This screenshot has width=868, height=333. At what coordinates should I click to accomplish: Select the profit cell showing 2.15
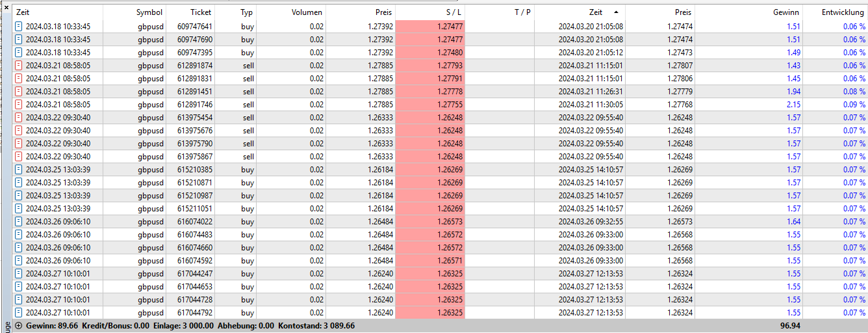pyautogui.click(x=793, y=105)
